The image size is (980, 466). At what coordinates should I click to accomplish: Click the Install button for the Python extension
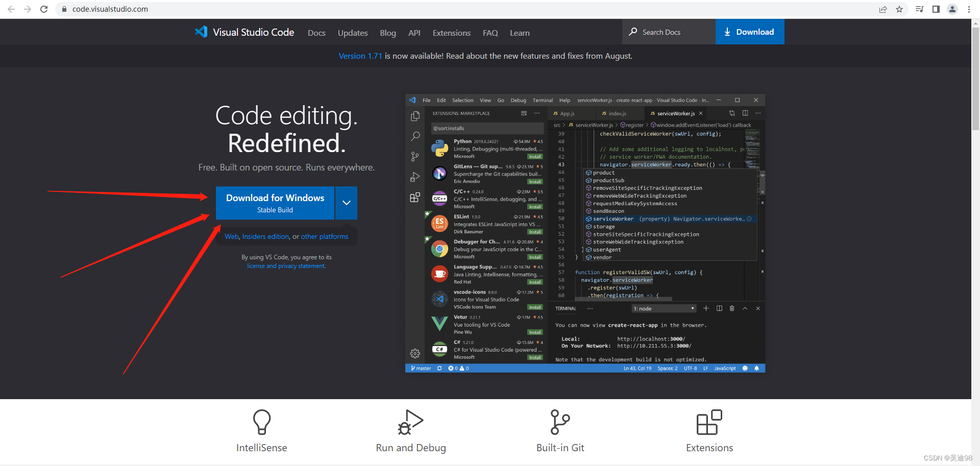point(535,157)
